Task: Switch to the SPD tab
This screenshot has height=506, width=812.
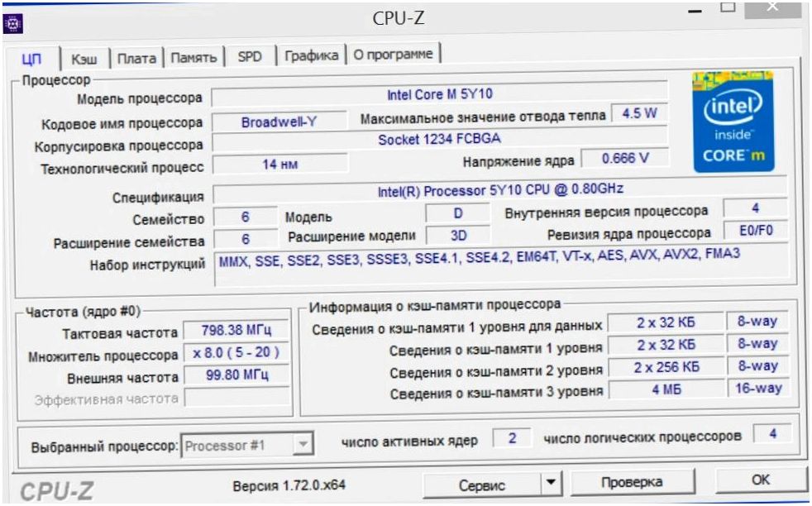Action: tap(250, 56)
